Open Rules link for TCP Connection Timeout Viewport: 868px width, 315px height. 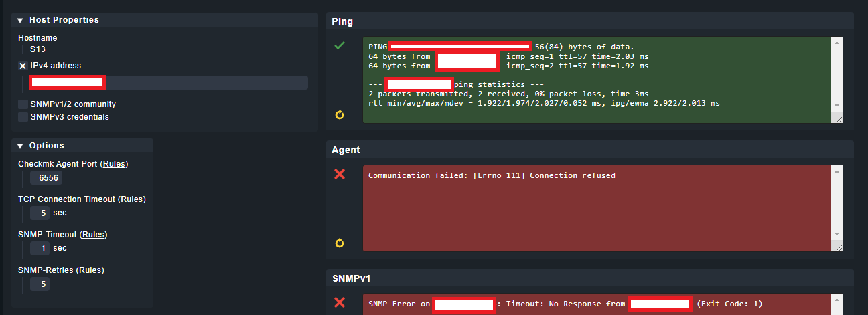pyautogui.click(x=131, y=199)
